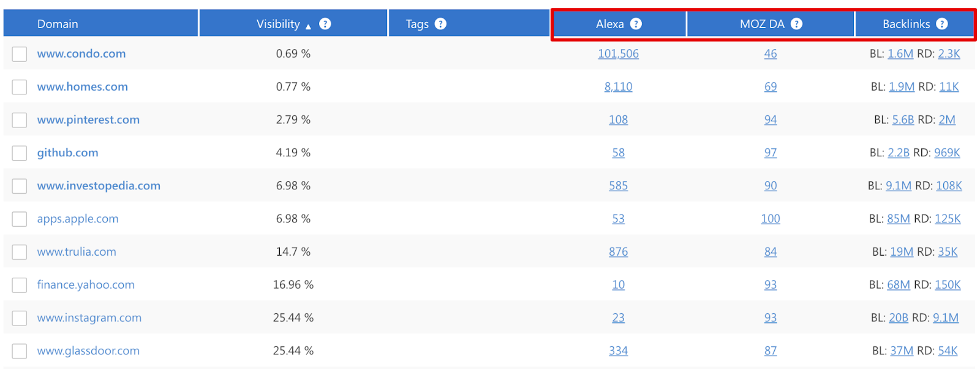This screenshot has height=369, width=980.
Task: Open Alexa rank 108 for pinterest
Action: [x=619, y=120]
